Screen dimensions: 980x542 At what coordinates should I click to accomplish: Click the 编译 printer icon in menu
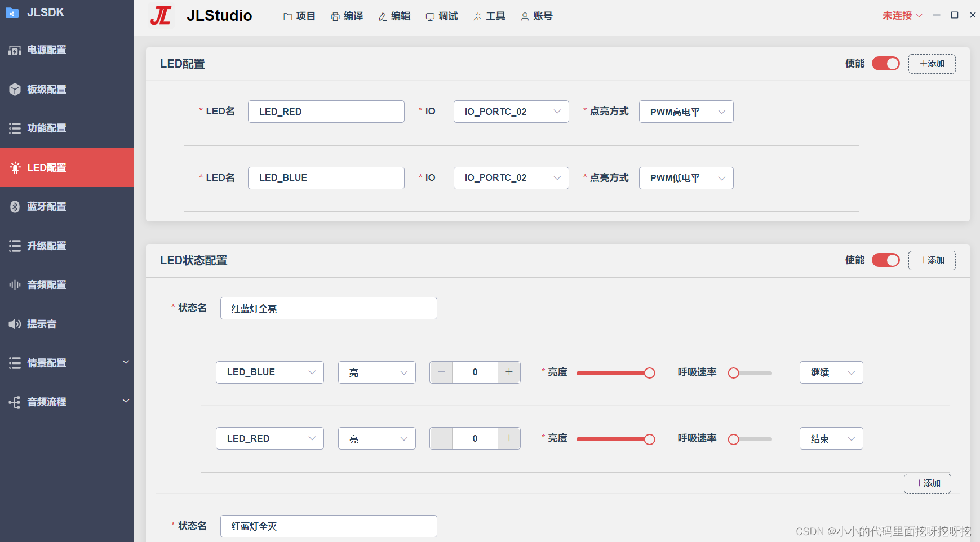click(335, 17)
